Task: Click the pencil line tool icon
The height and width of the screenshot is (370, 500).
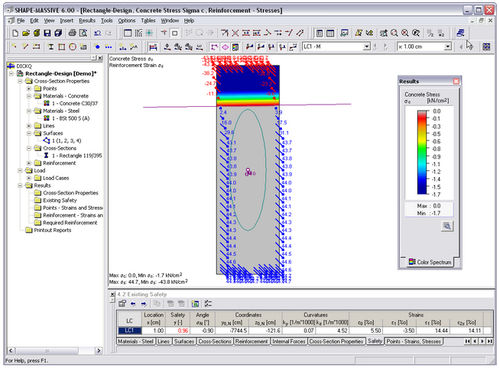Action: click(x=26, y=47)
